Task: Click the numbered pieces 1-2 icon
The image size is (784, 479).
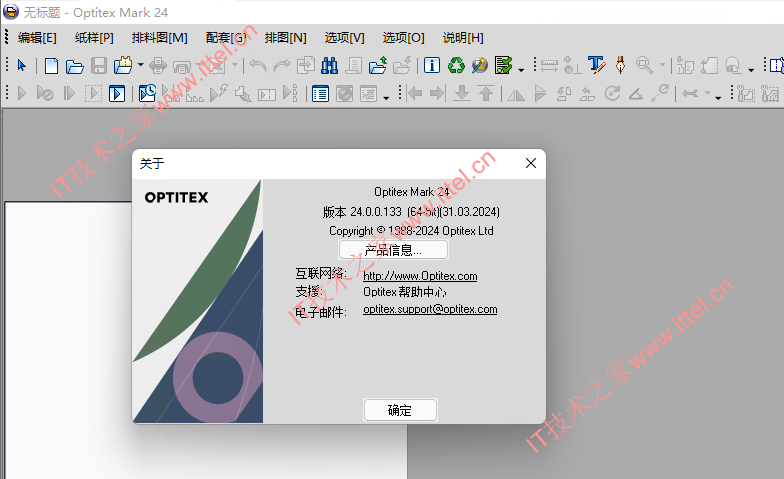Action: (686, 66)
